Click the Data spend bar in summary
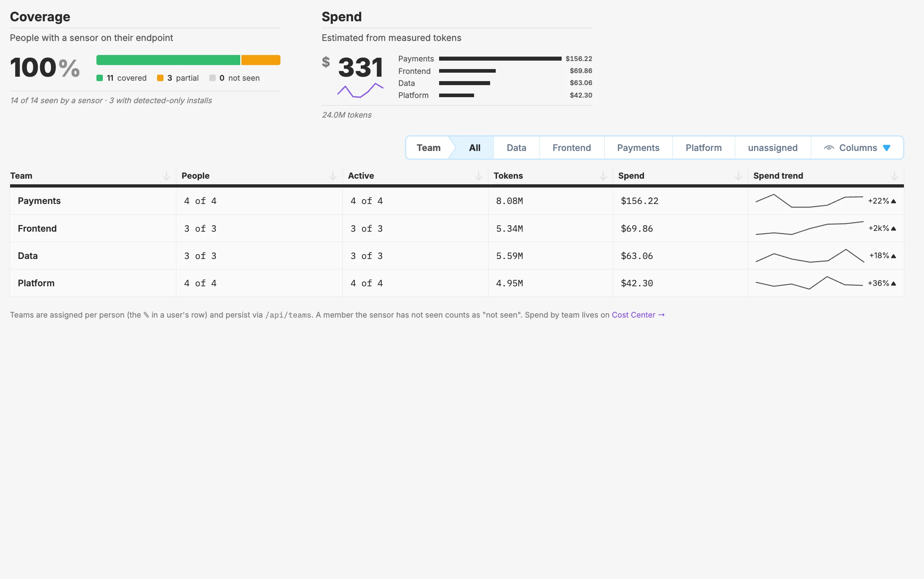This screenshot has width=924, height=579. click(x=464, y=83)
